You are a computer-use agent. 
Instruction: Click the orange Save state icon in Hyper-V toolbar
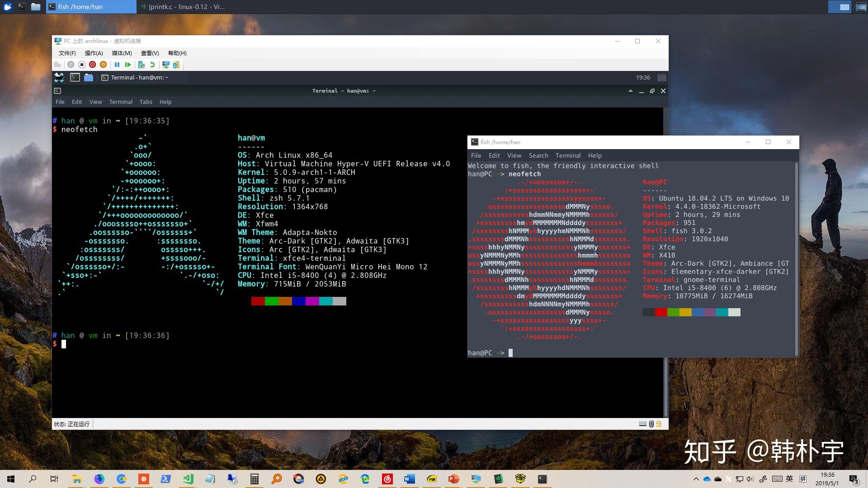tap(103, 65)
